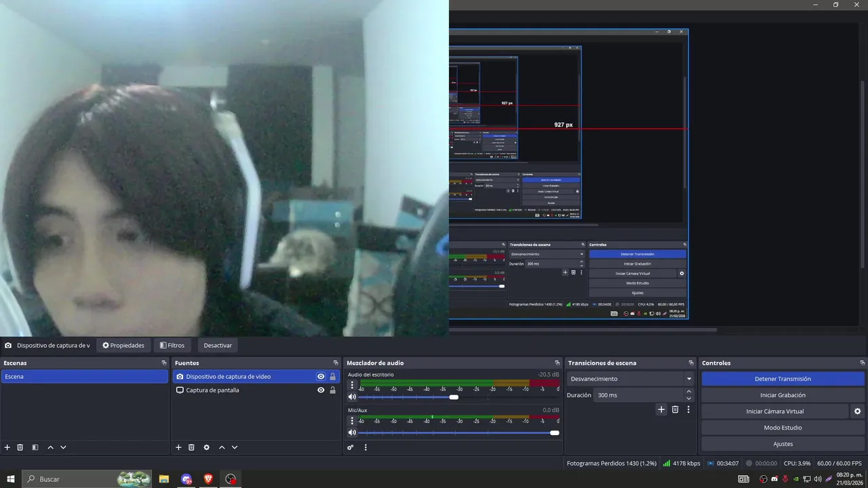Adjust the Mic/Aux volume slider
868x488 pixels.
coord(554,432)
